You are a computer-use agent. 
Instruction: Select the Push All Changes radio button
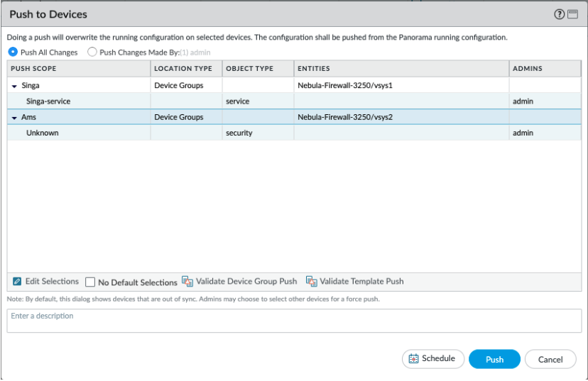[13, 52]
